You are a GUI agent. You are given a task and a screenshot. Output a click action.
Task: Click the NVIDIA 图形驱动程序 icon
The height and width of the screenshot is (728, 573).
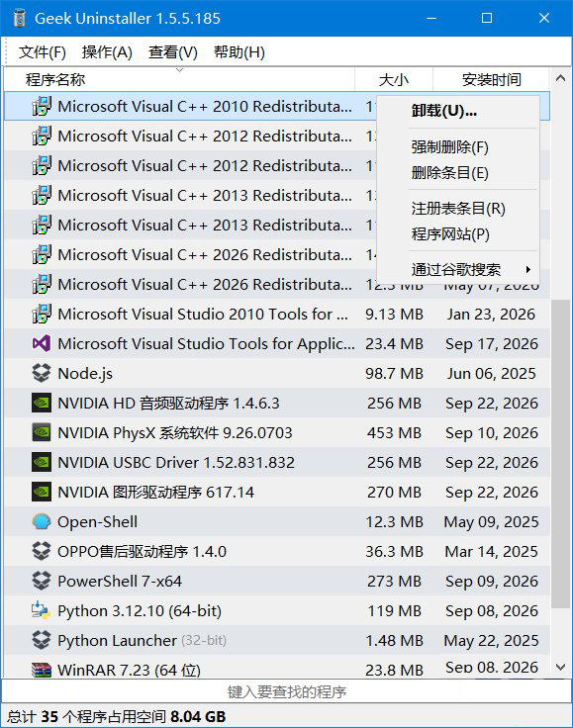[42, 493]
